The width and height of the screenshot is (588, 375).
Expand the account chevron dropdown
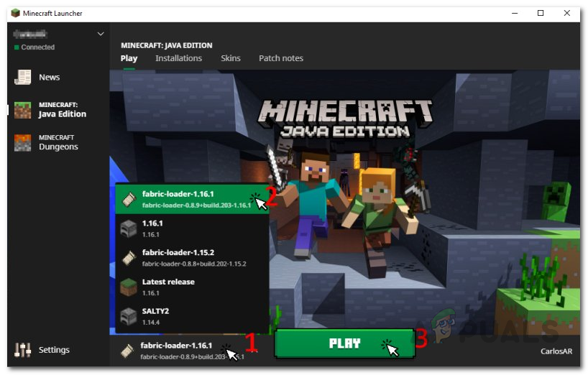(x=101, y=34)
